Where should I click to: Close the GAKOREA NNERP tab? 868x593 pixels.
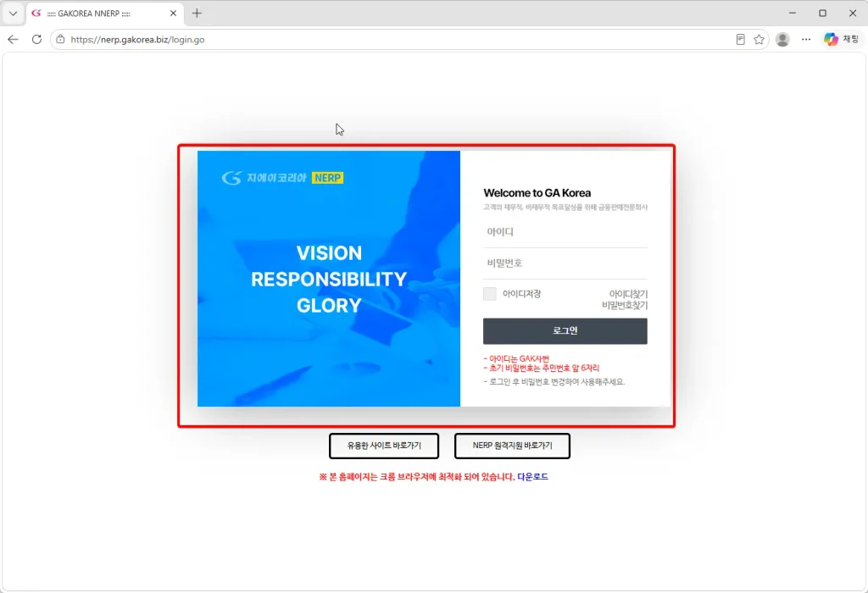(x=173, y=14)
